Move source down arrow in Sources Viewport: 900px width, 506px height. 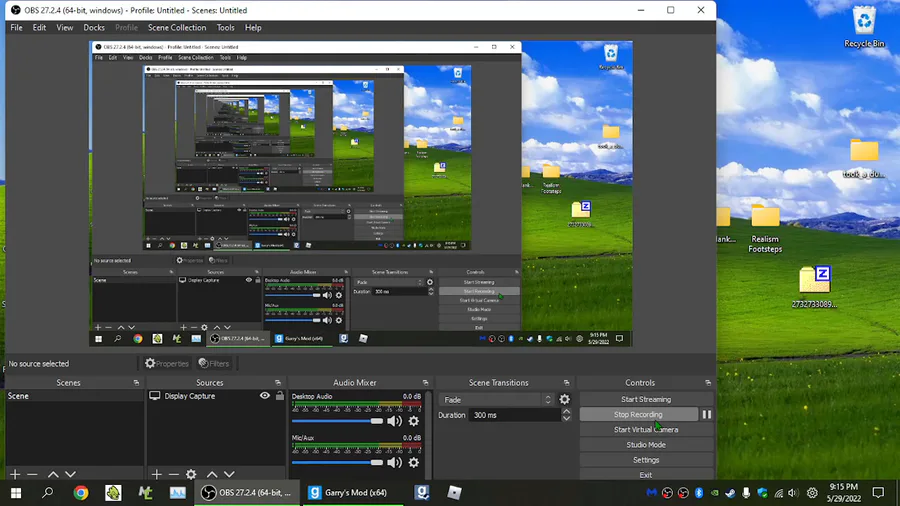coord(229,474)
